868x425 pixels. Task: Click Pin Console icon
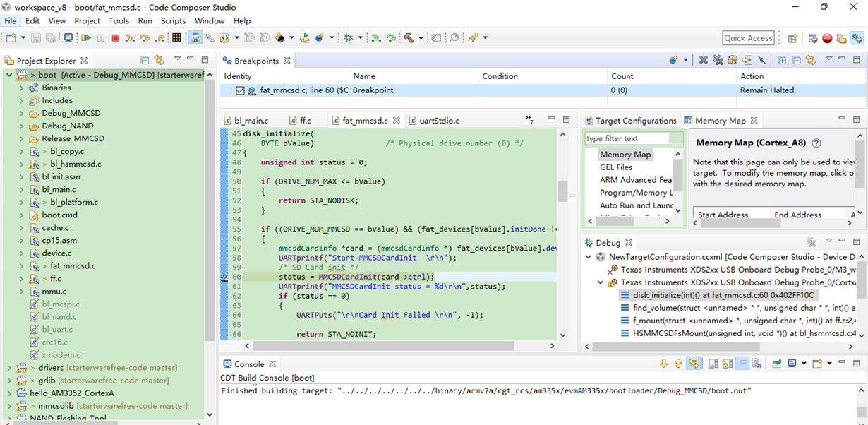776,364
